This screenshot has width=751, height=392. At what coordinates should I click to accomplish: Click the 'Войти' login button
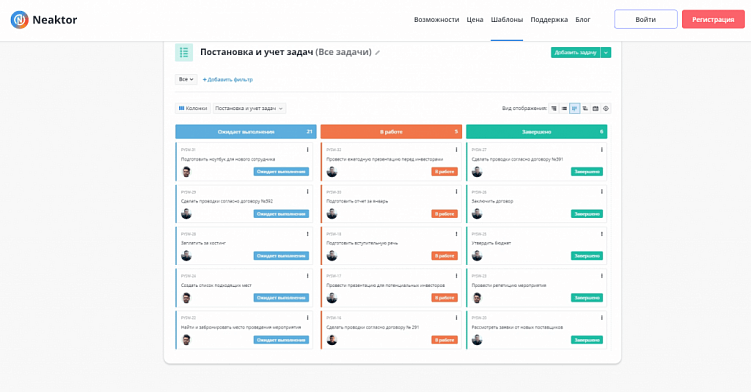(x=646, y=19)
